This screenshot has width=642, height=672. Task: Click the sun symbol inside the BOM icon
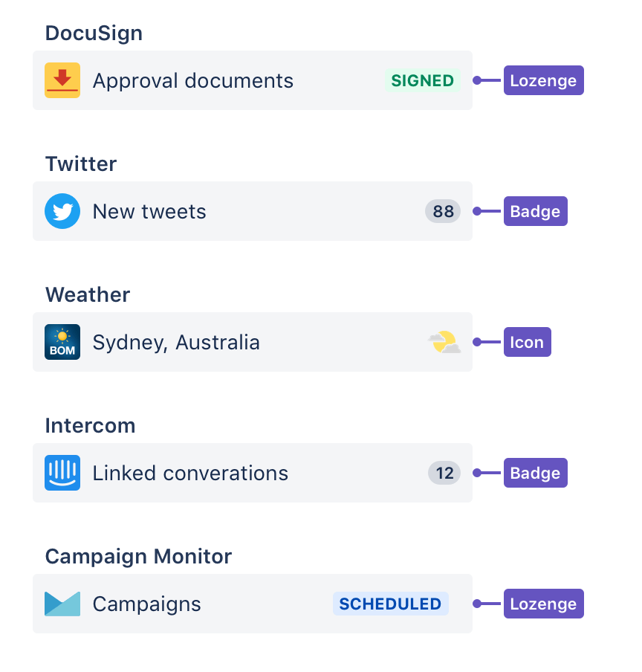(x=62, y=336)
